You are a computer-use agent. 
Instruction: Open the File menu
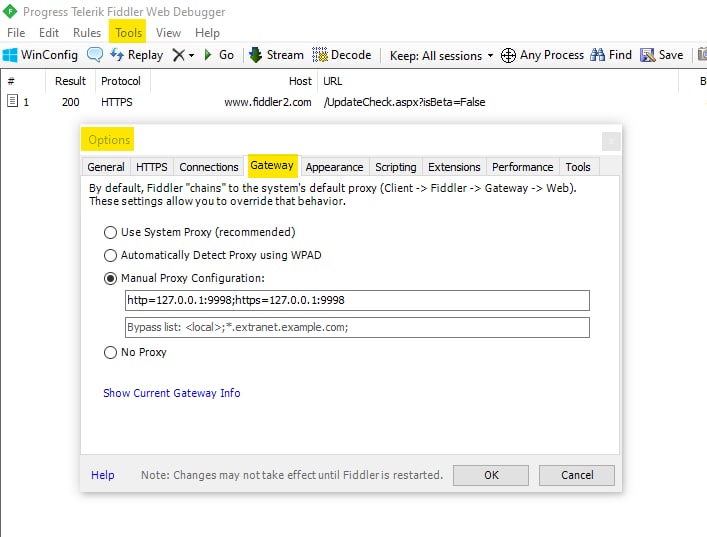(x=16, y=33)
